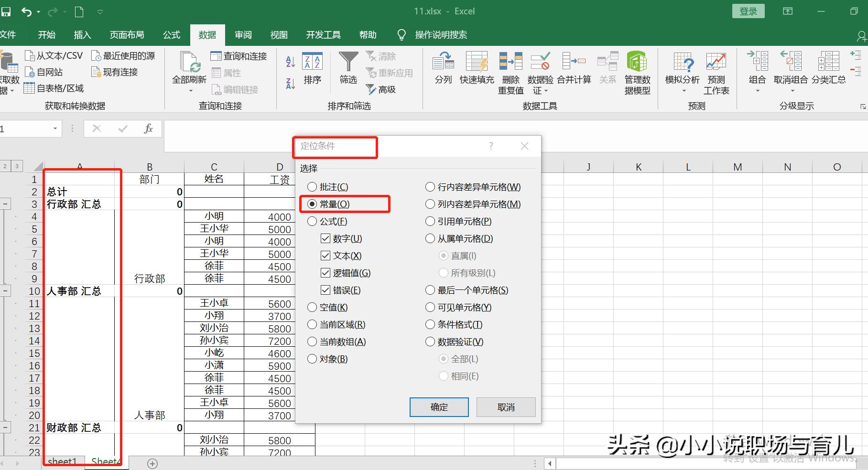
Task: Click outline level 2 button
Action: pyautogui.click(x=5, y=166)
